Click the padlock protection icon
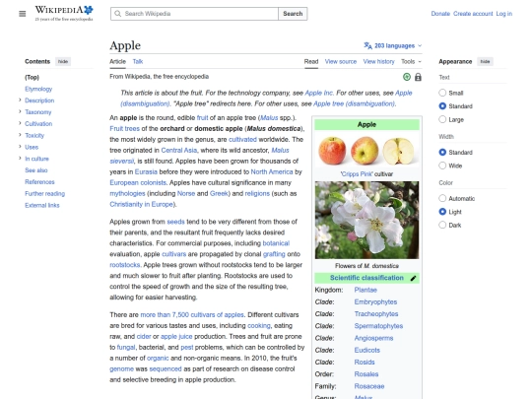The image size is (532, 399). click(x=418, y=77)
